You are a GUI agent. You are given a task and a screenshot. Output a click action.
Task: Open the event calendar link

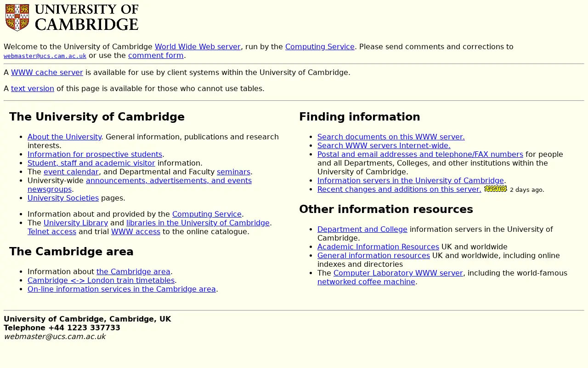click(x=71, y=172)
